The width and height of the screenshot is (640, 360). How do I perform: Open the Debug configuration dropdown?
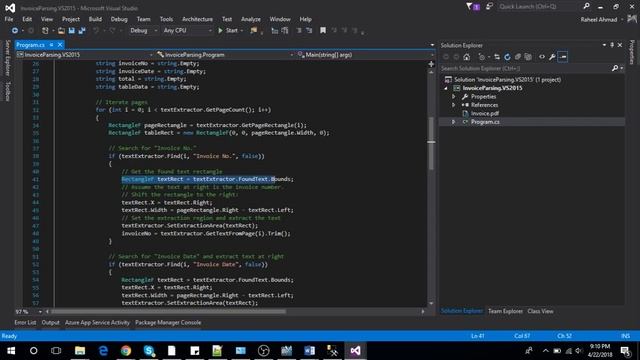click(x=156, y=31)
